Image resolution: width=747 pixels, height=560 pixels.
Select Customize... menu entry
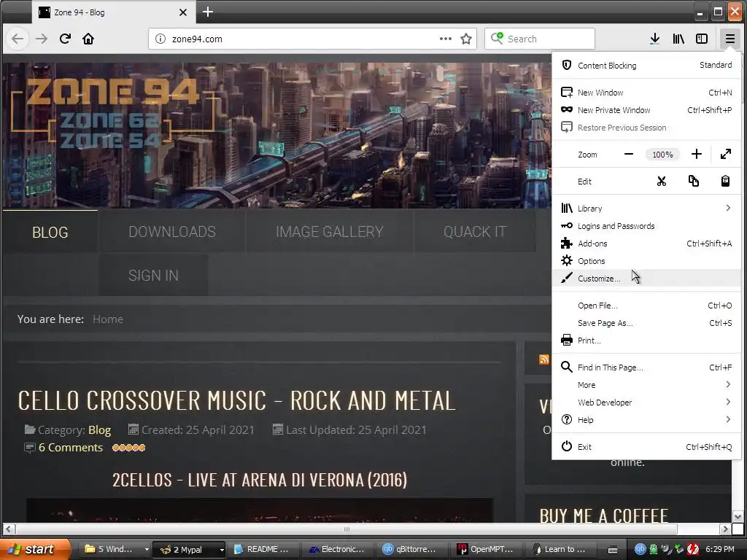tap(646, 278)
